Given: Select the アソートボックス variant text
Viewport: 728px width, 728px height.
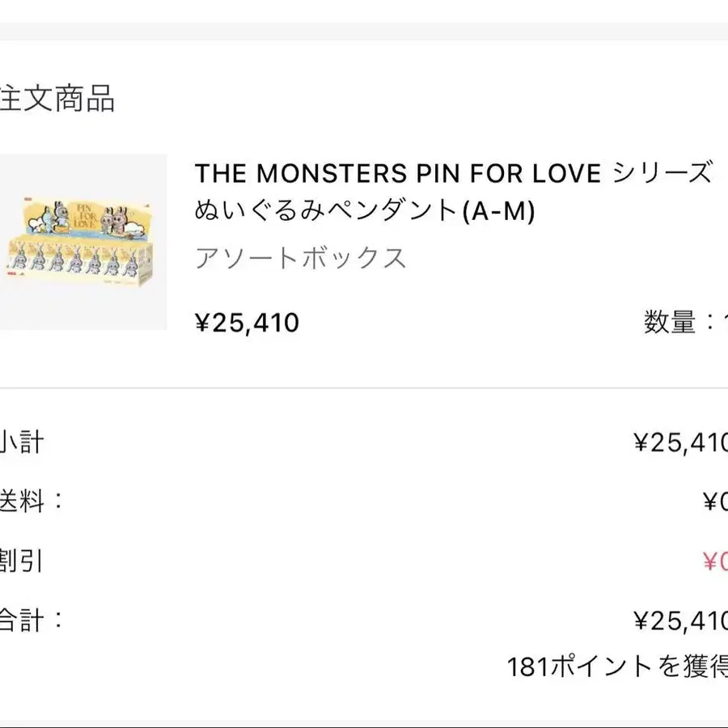Looking at the screenshot, I should pyautogui.click(x=301, y=258).
